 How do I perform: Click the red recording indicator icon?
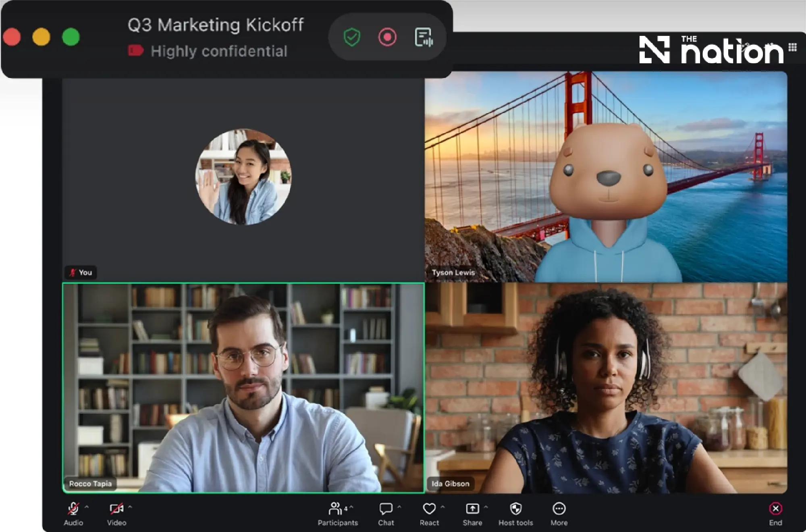[387, 37]
